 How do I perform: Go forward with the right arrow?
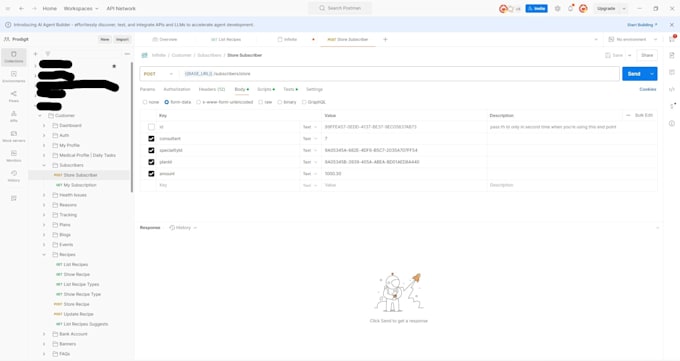coord(34,8)
